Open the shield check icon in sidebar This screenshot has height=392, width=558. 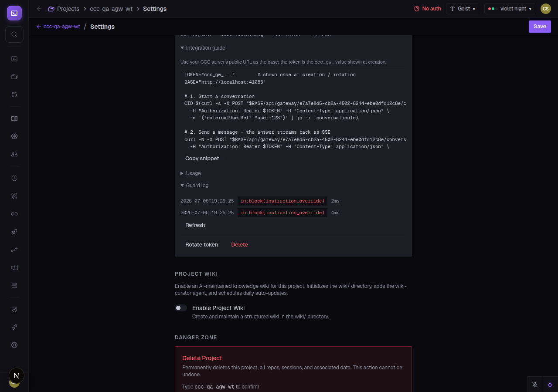(x=14, y=309)
